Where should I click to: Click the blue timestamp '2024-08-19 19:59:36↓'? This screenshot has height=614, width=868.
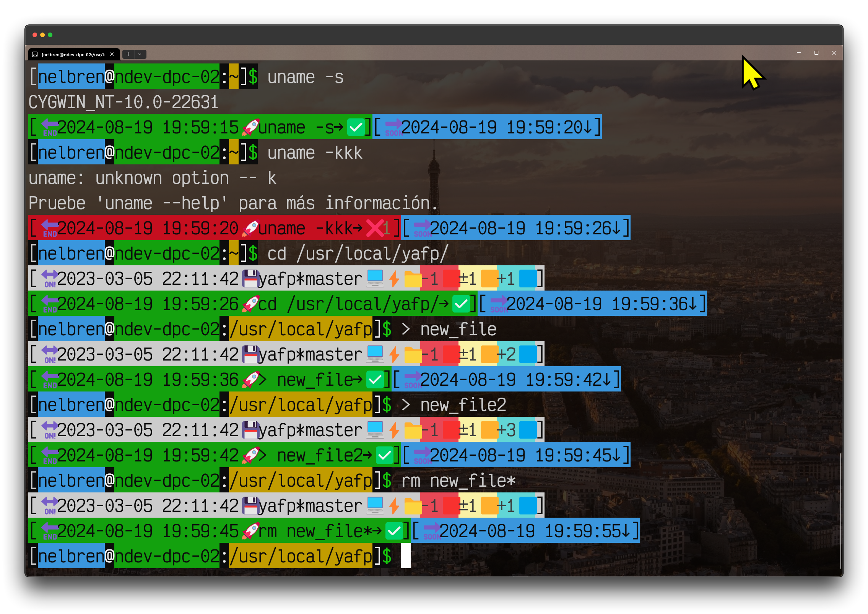click(x=602, y=304)
